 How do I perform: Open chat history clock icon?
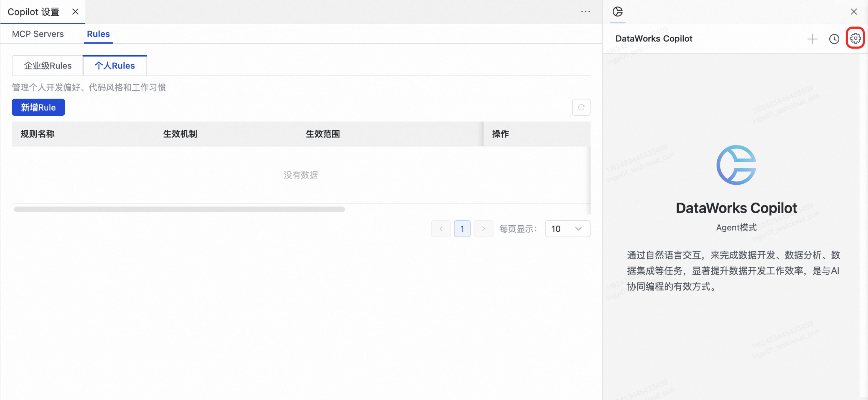pos(834,39)
